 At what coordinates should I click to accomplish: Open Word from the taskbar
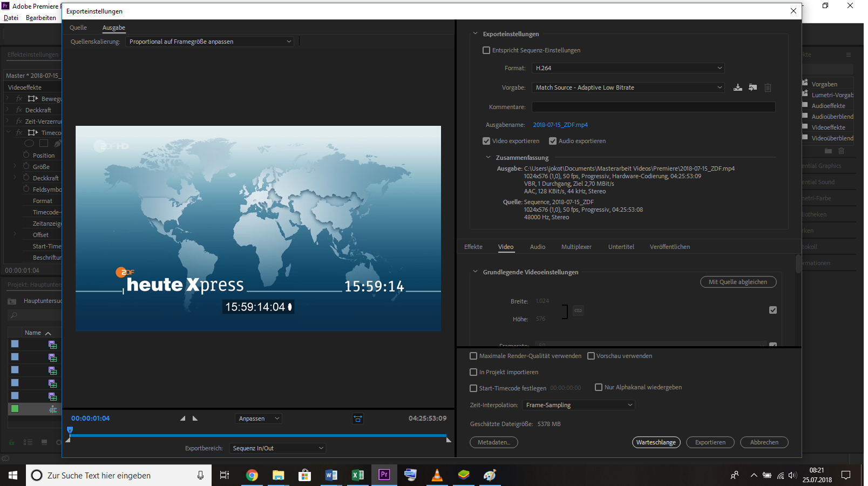(x=331, y=475)
